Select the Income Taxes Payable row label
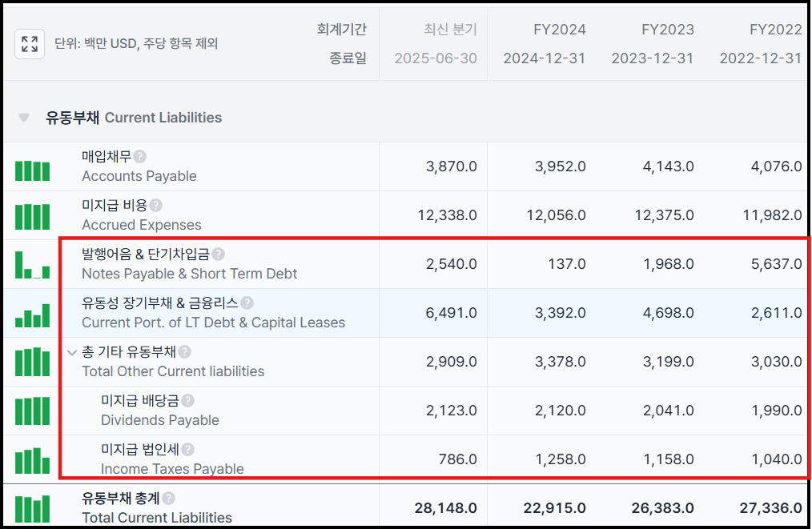Screen dimensions: 812x529 tap(172, 469)
